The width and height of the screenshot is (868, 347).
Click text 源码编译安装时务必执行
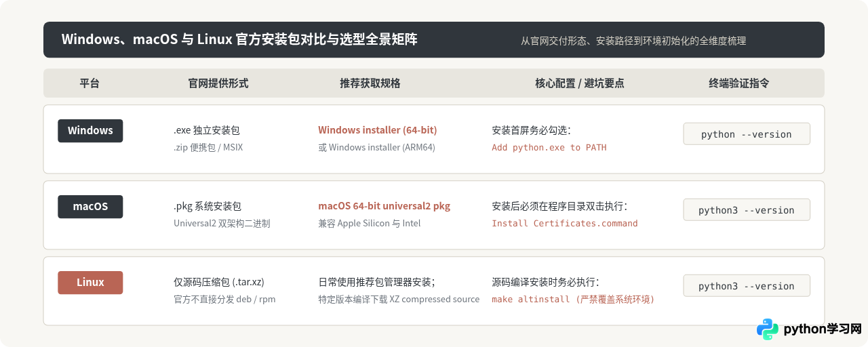pos(545,282)
